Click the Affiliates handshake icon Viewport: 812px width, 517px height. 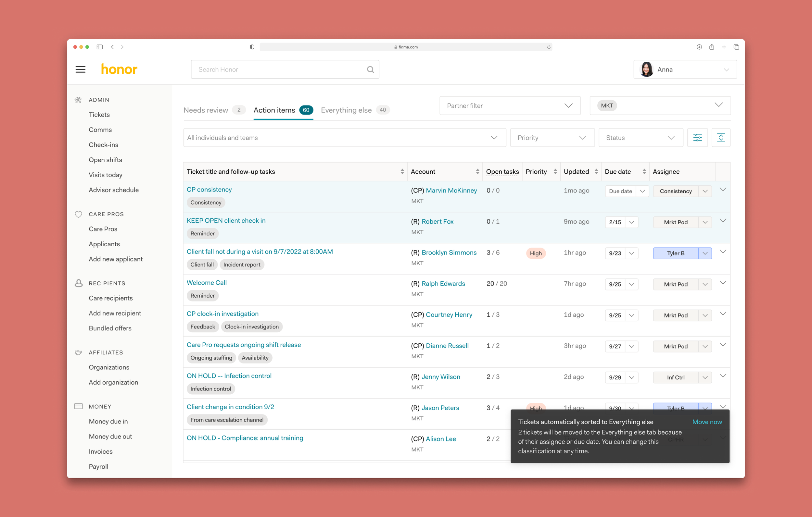pyautogui.click(x=78, y=352)
